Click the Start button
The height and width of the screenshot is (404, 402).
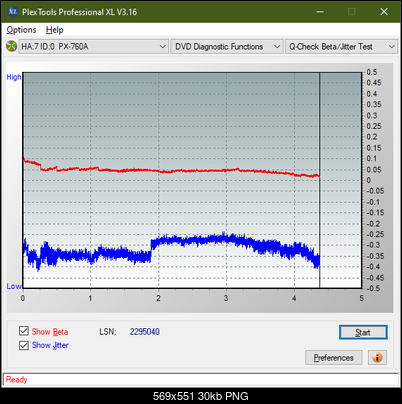point(363,332)
